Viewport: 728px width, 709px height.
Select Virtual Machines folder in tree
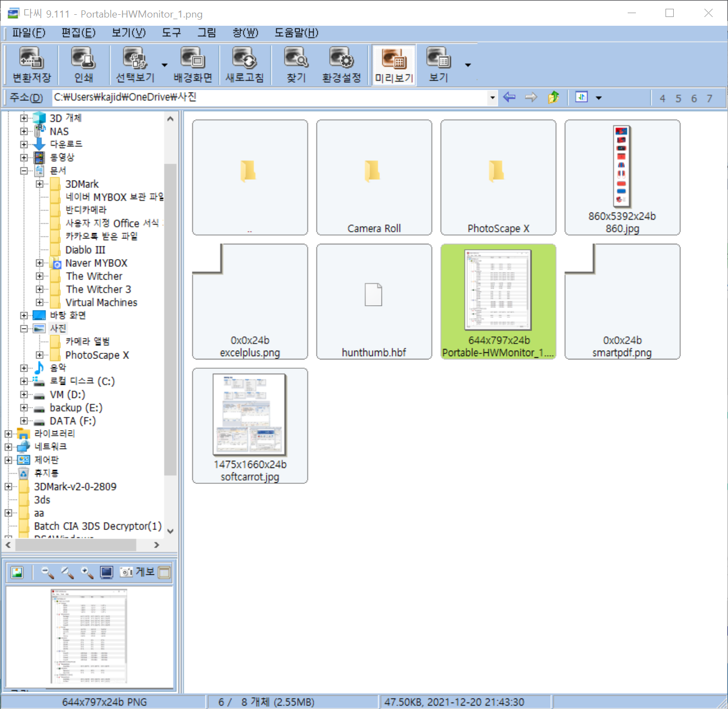tap(101, 302)
